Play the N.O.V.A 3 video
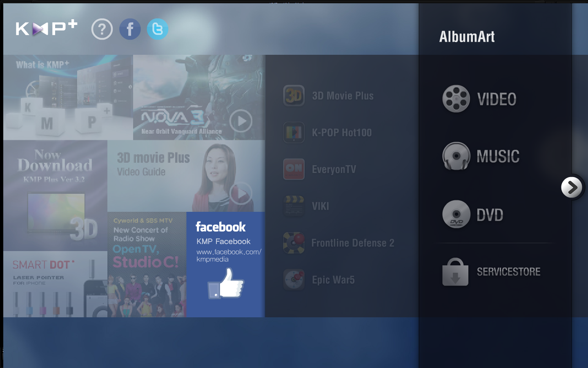 [241, 121]
